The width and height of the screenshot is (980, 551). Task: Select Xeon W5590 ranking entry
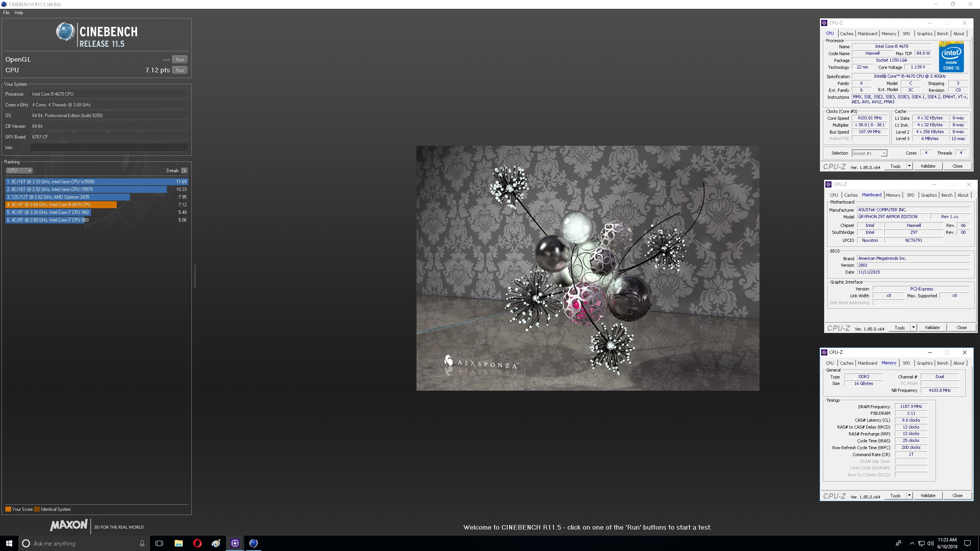tap(96, 182)
